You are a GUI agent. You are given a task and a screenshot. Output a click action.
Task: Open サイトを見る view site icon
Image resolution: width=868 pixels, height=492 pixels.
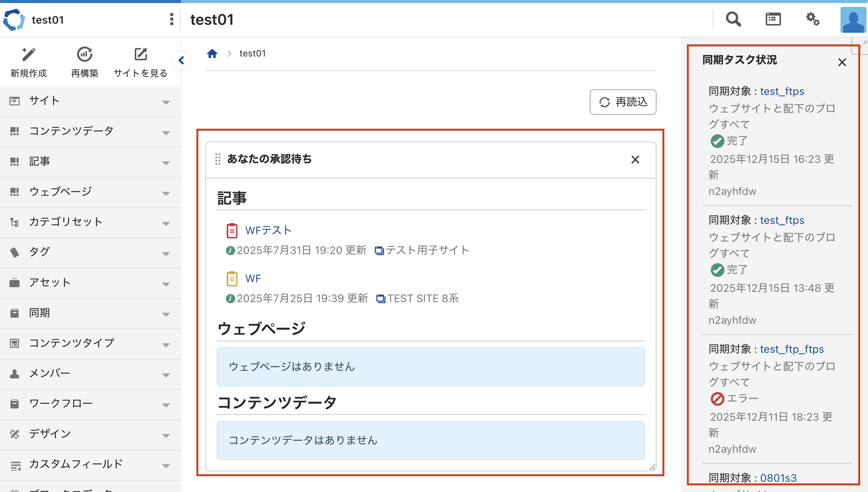point(140,55)
